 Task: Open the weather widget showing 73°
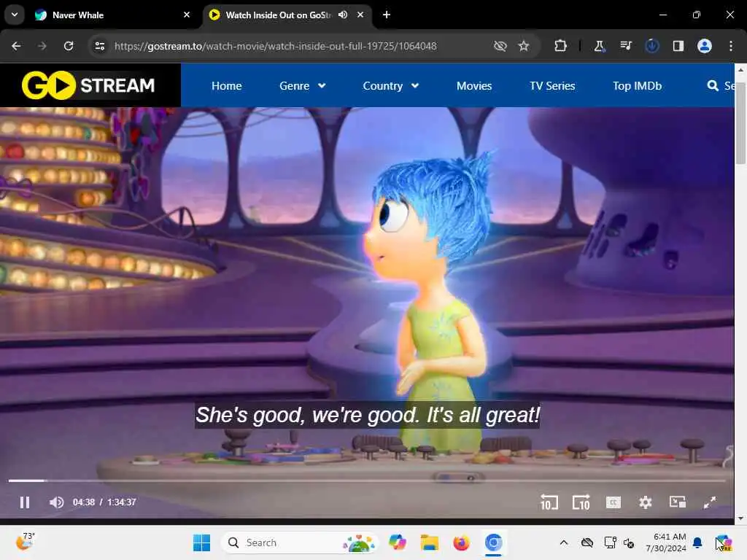tap(26, 542)
